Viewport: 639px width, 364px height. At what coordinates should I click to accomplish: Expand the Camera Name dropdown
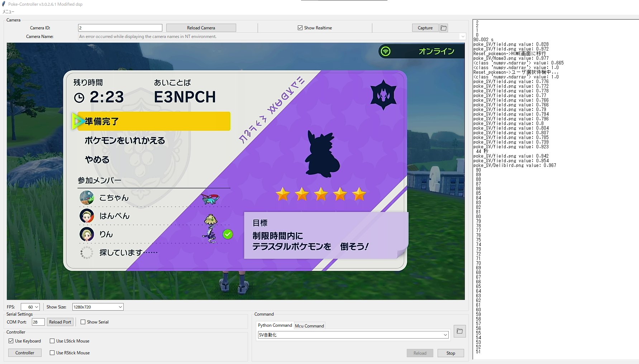coord(463,37)
